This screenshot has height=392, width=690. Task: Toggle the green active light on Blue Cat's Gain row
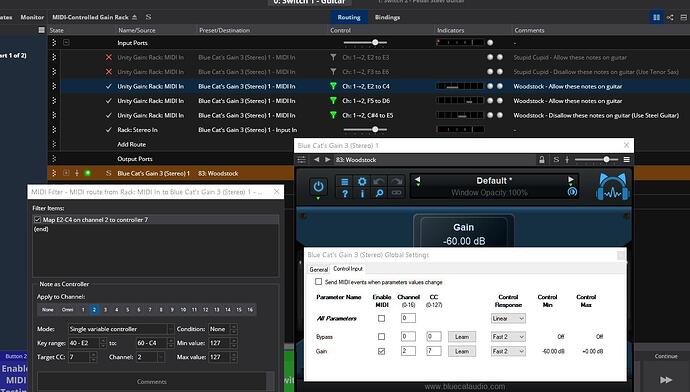coord(88,173)
